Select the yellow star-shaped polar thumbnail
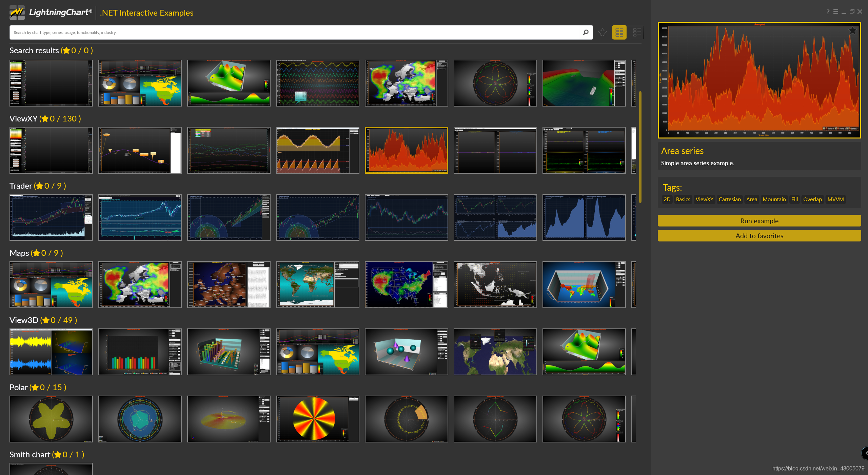 (x=51, y=419)
